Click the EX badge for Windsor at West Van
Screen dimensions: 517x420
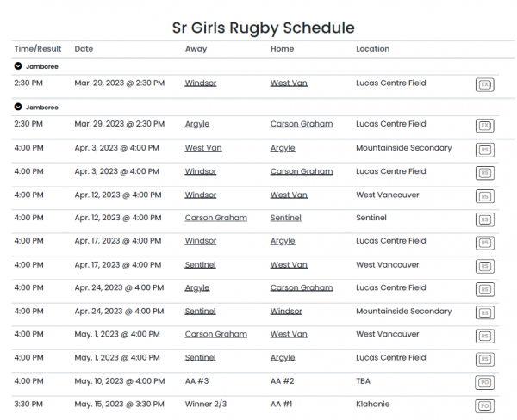(x=484, y=84)
